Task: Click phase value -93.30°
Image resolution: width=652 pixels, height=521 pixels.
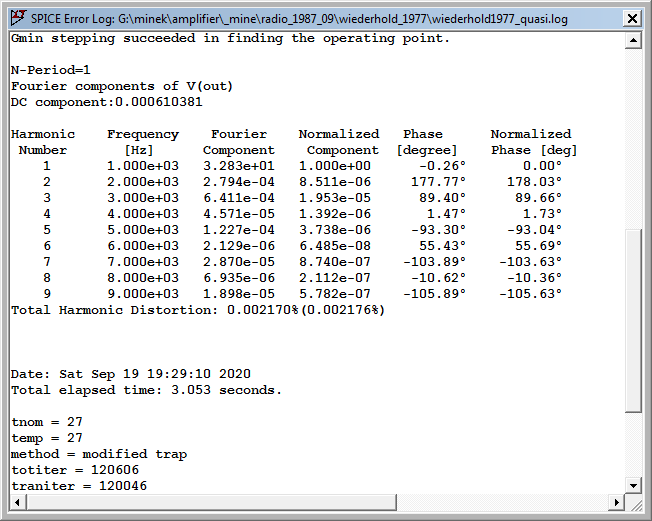Action: 438,230
